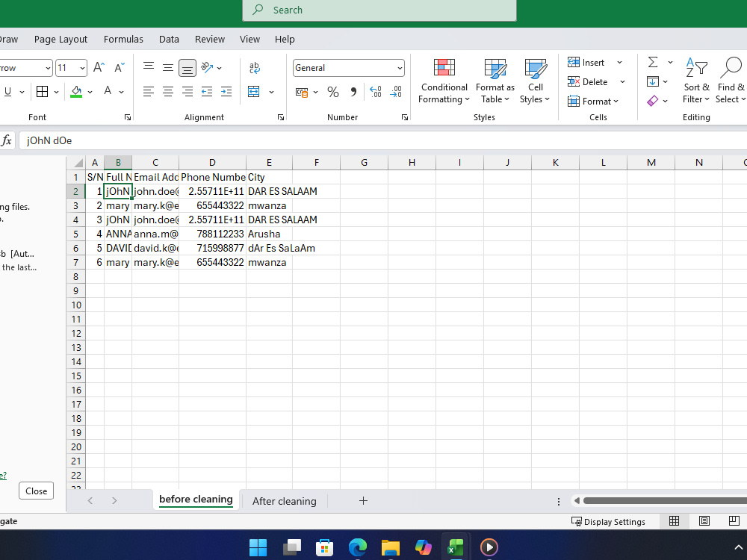
Task: Open Help tab
Action: coord(285,39)
